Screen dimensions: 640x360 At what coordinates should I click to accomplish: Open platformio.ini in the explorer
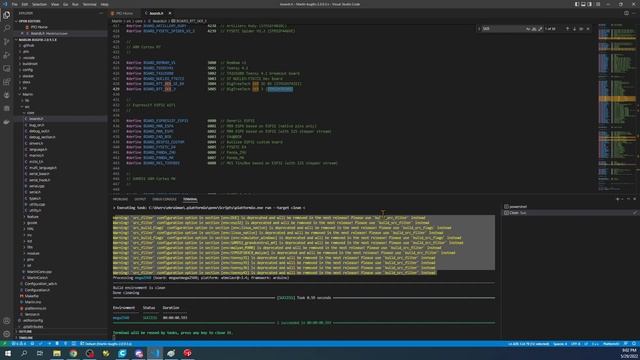point(35,308)
